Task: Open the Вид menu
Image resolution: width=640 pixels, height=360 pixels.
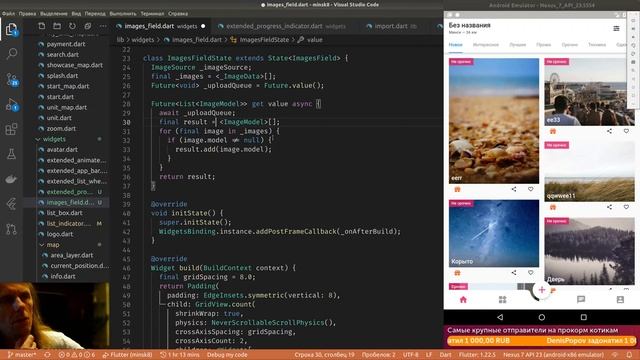Action: [x=76, y=13]
